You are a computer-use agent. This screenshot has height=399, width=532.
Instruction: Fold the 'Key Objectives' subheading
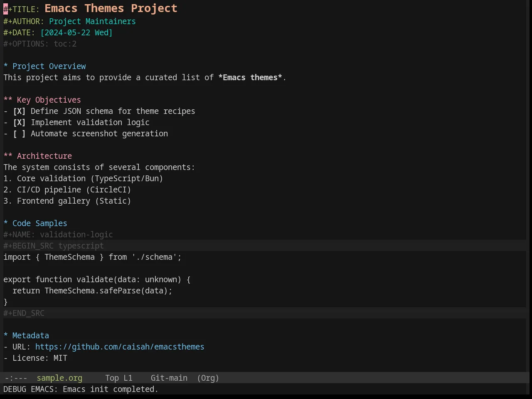[x=42, y=100]
